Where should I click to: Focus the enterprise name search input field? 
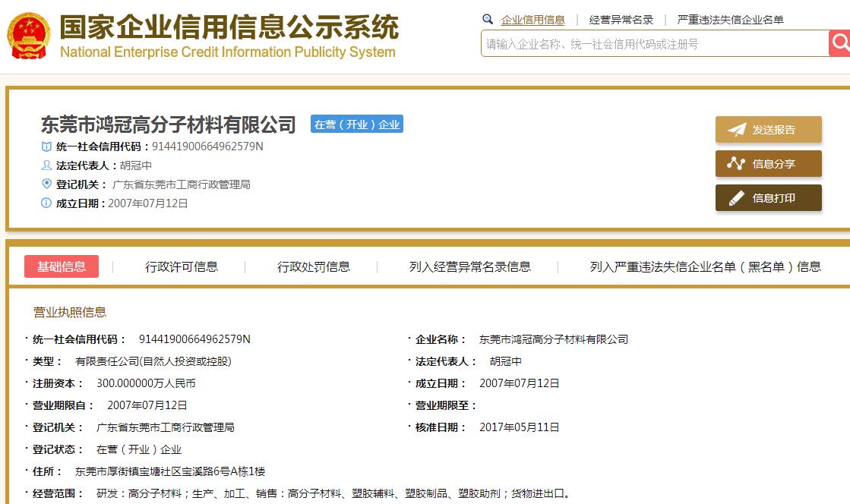[653, 44]
